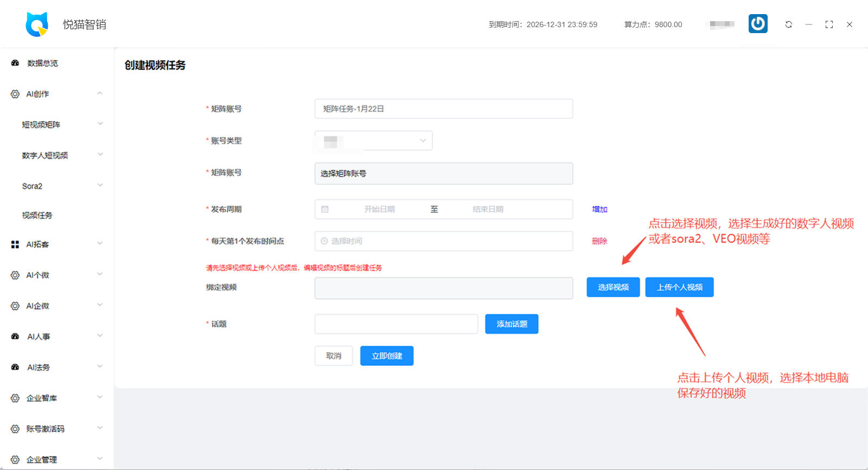Click the 悦猫智销 cat logo
This screenshot has width=868, height=470.
(37, 24)
